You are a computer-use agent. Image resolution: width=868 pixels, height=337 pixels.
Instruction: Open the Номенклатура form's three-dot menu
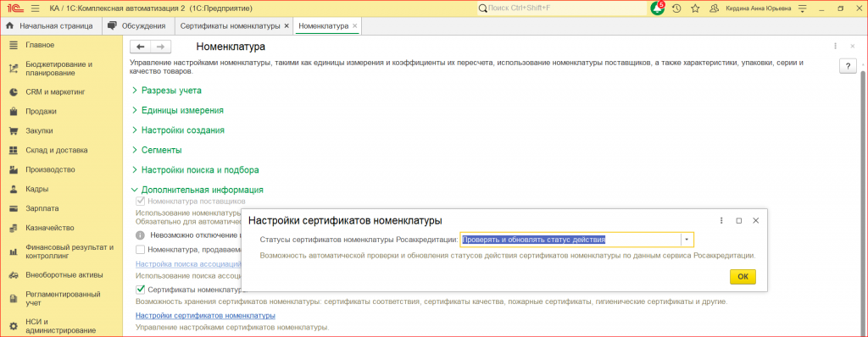(835, 47)
